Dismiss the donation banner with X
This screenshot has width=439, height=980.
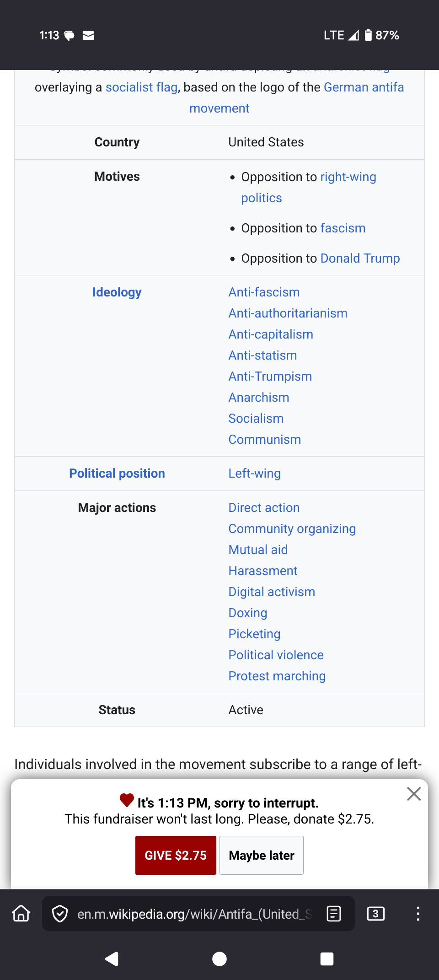pyautogui.click(x=414, y=794)
